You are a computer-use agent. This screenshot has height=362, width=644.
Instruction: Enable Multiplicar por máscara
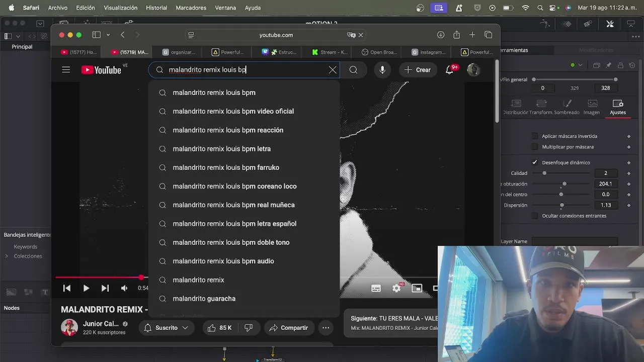click(x=534, y=147)
